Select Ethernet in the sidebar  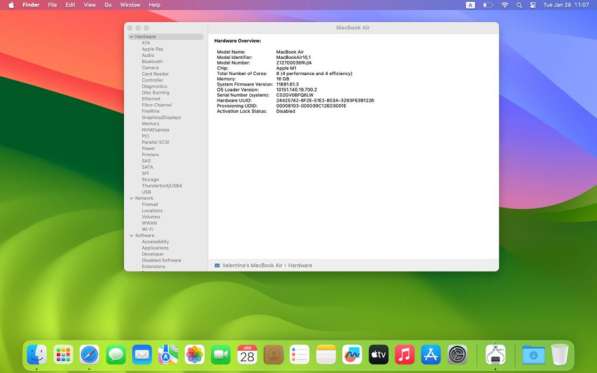point(151,99)
